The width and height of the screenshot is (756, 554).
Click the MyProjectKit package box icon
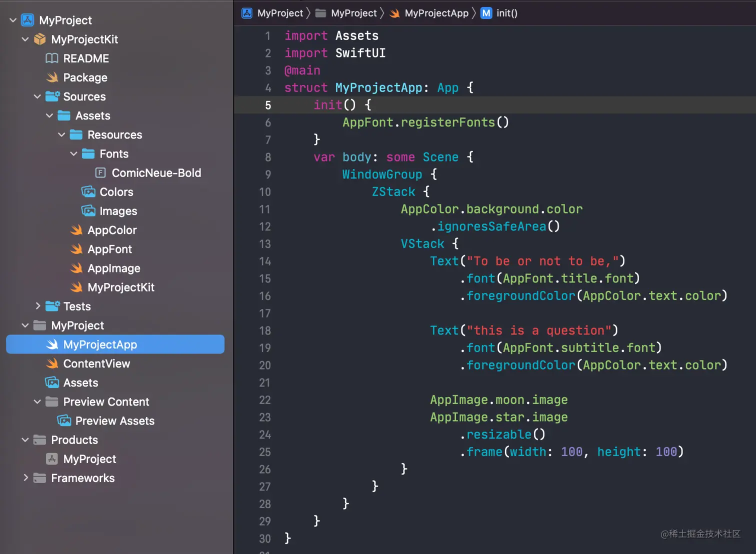(x=40, y=39)
